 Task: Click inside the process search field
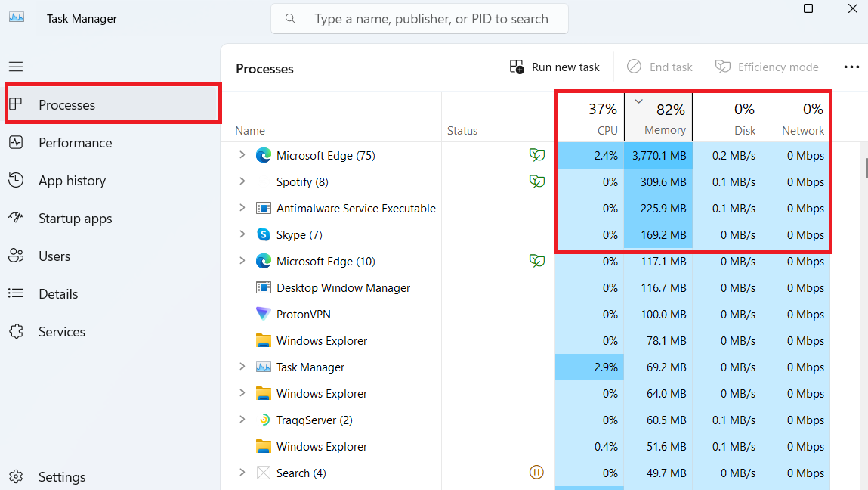pyautogui.click(x=419, y=18)
